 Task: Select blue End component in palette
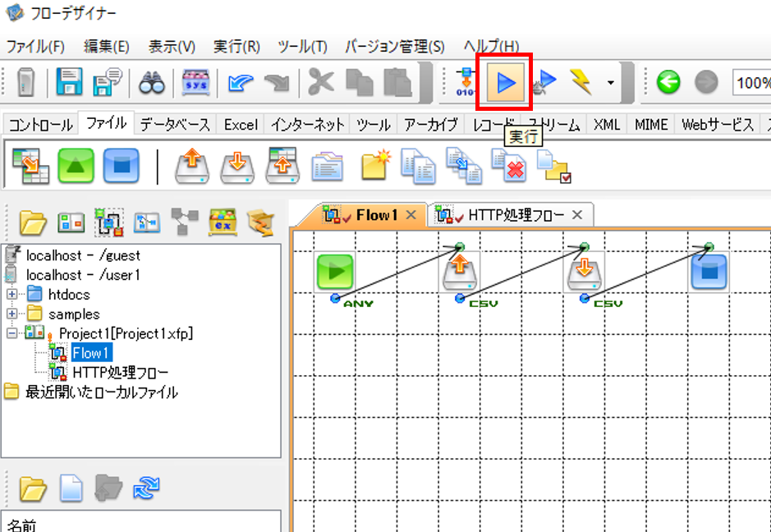point(122,166)
